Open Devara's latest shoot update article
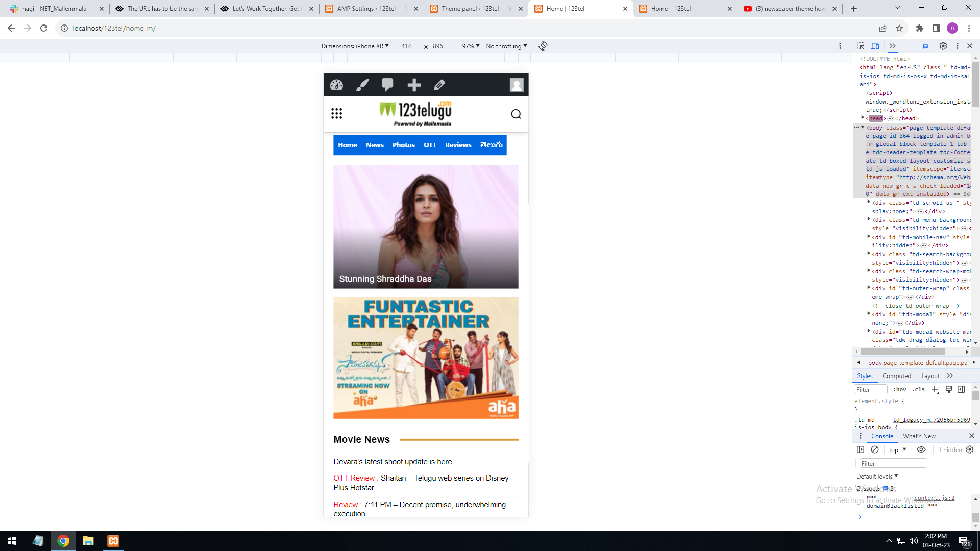Viewport: 980px width, 551px height. coord(393,462)
